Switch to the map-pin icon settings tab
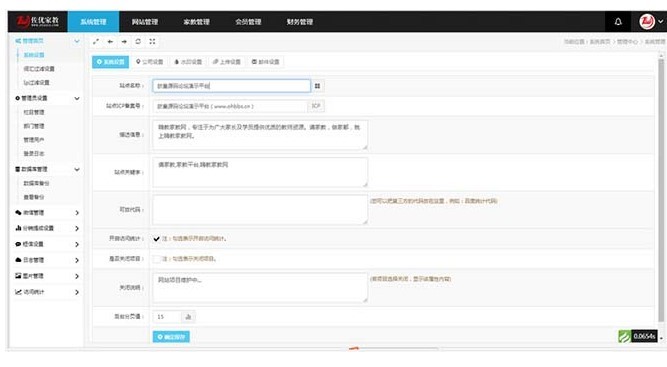 (149, 62)
